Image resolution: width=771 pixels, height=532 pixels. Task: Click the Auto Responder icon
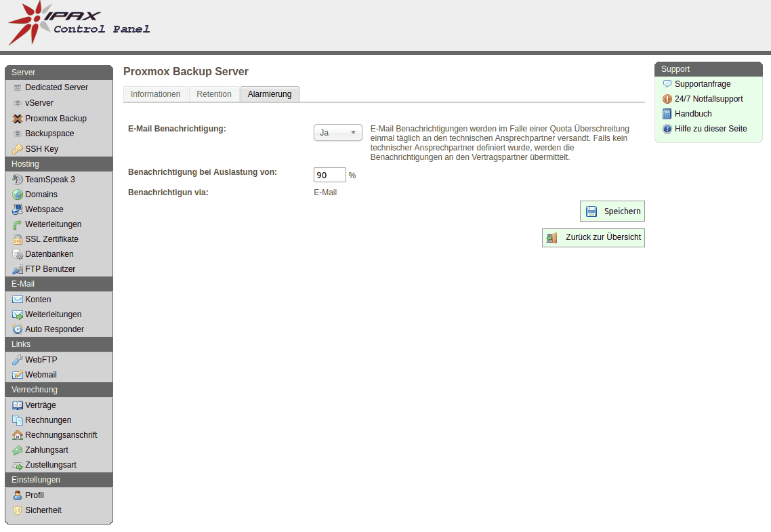[x=18, y=329]
